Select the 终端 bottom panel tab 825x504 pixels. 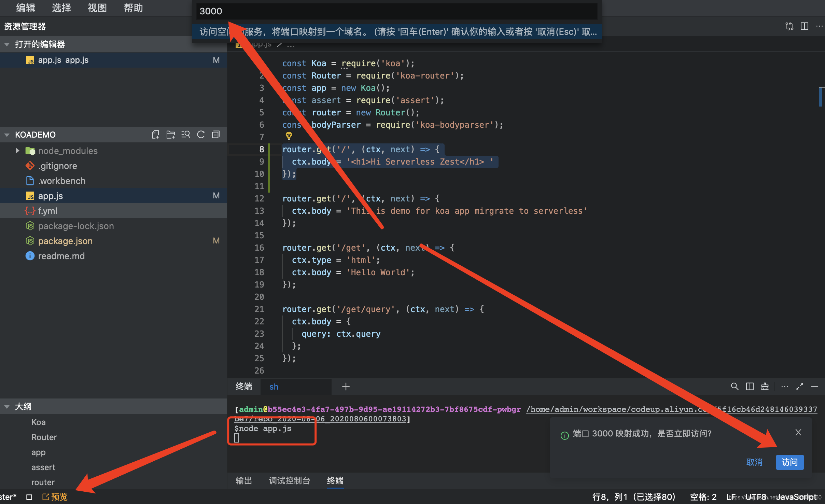point(335,480)
